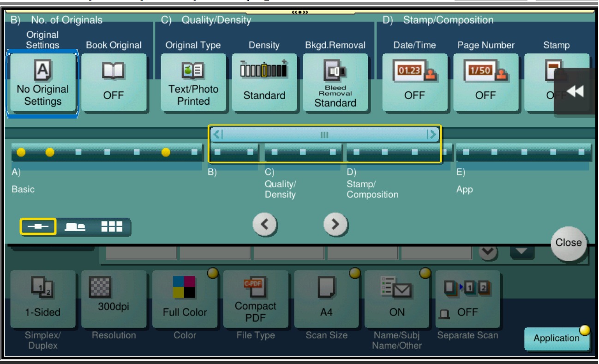Image resolution: width=599 pixels, height=364 pixels.
Task: Open the Original Settings button
Action: tap(42, 83)
